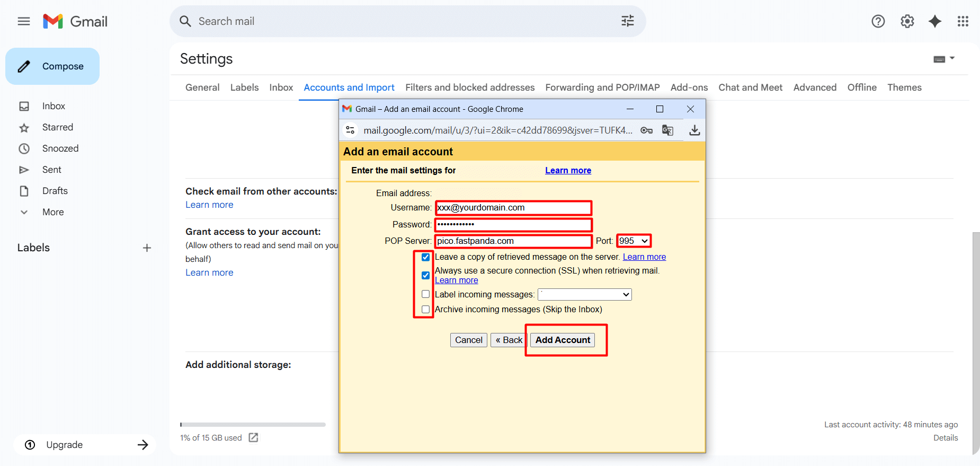Click the translate page icon in the popup
The height and width of the screenshot is (466, 980).
(x=667, y=130)
